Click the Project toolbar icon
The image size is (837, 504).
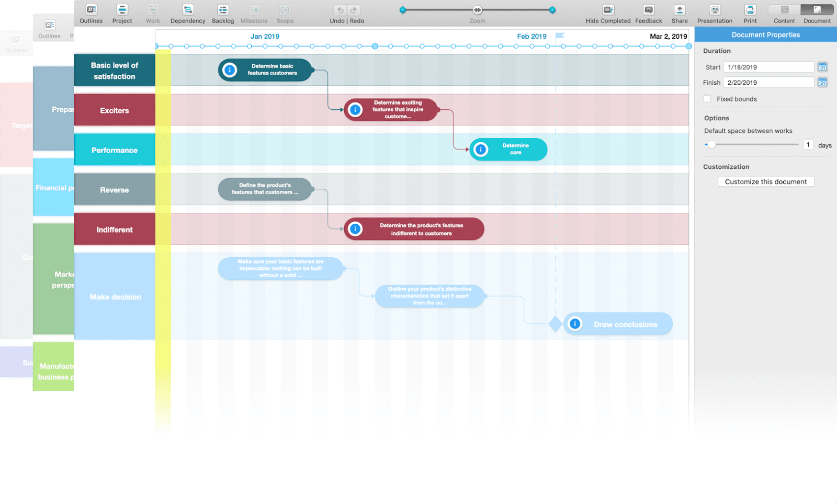point(122,10)
